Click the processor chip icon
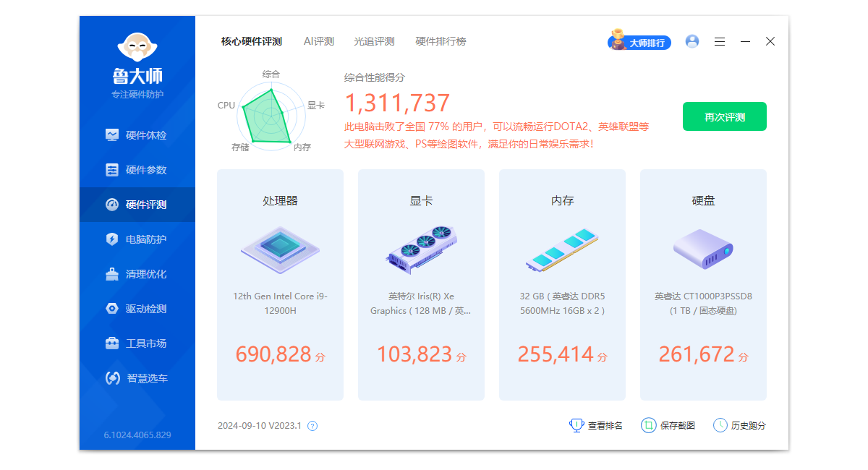 click(280, 249)
